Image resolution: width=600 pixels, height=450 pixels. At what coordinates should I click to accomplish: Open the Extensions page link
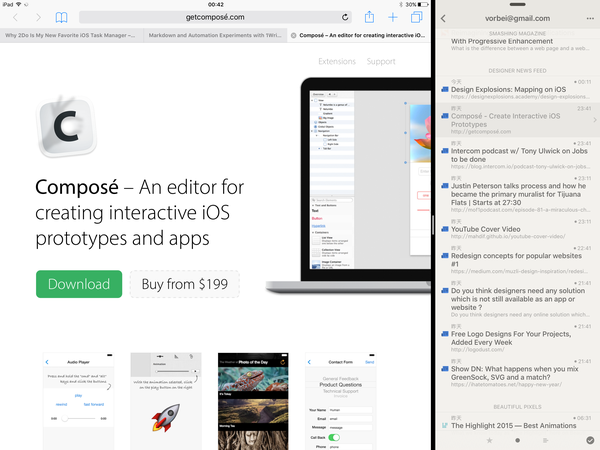[337, 61]
